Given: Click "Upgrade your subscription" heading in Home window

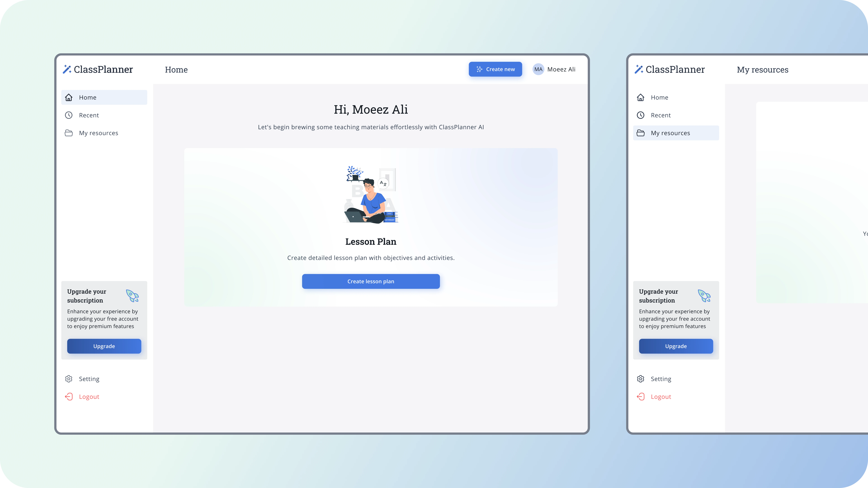Looking at the screenshot, I should click(x=87, y=296).
